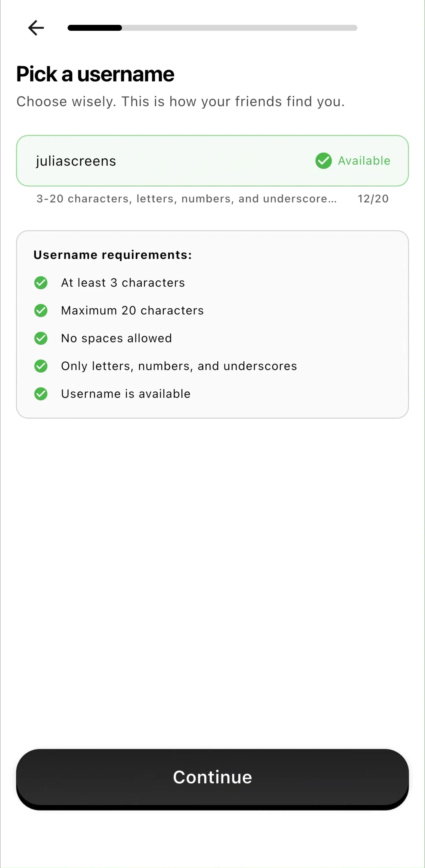This screenshot has height=868, width=425.
Task: Click the No spaces allowed text
Action: (117, 338)
